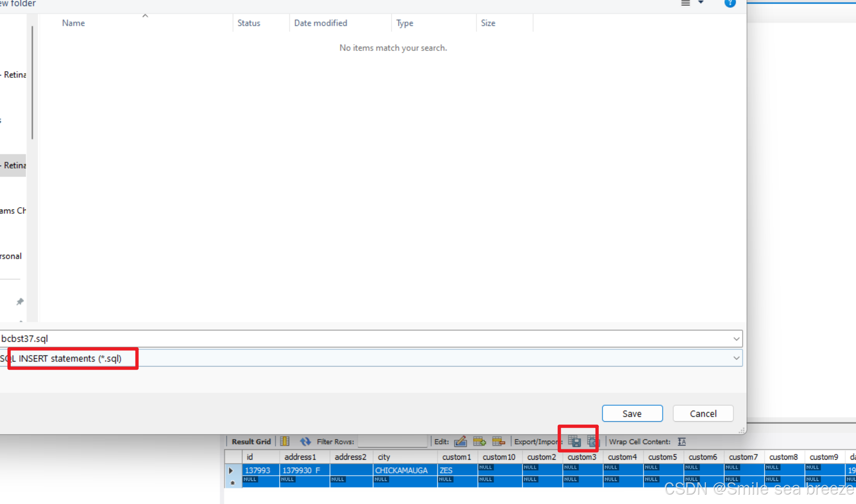856x504 pixels.
Task: Click the Filter Rows search field
Action: tap(392, 441)
